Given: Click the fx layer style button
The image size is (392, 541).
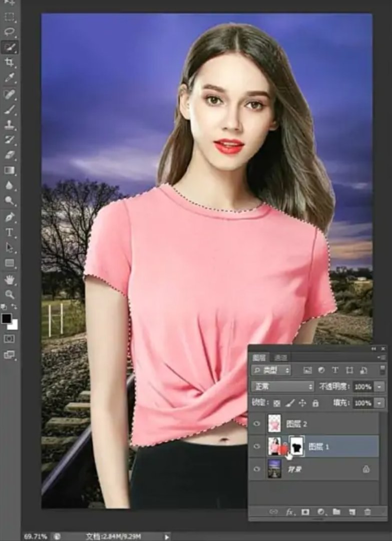Looking at the screenshot, I should (x=289, y=511).
